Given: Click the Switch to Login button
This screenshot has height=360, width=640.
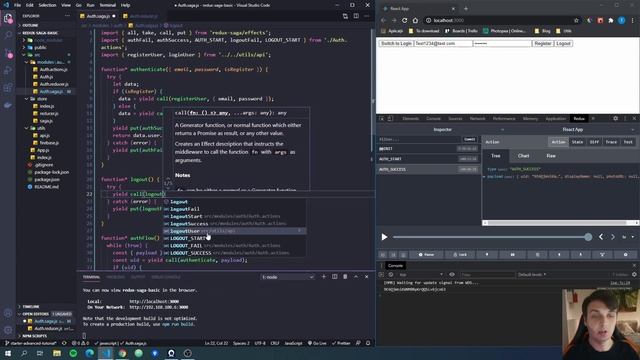Looking at the screenshot, I should click(x=396, y=43).
